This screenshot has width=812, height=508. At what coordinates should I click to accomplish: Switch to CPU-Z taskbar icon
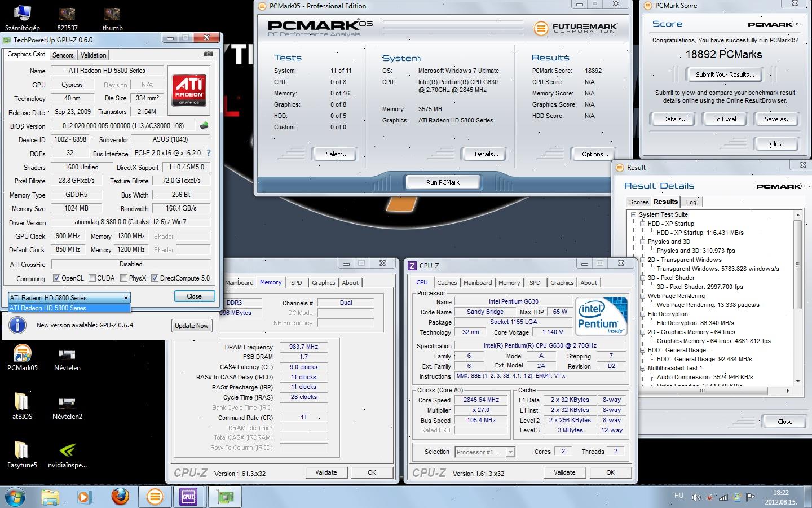click(x=189, y=497)
